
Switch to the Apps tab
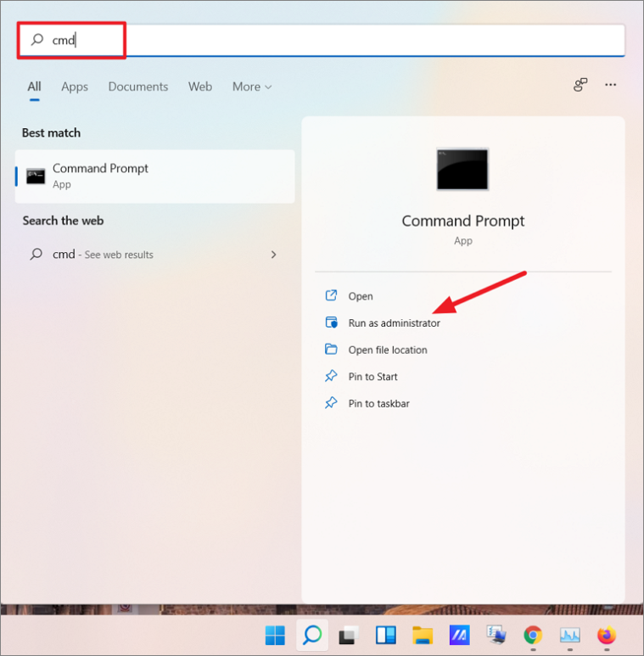[x=75, y=87]
